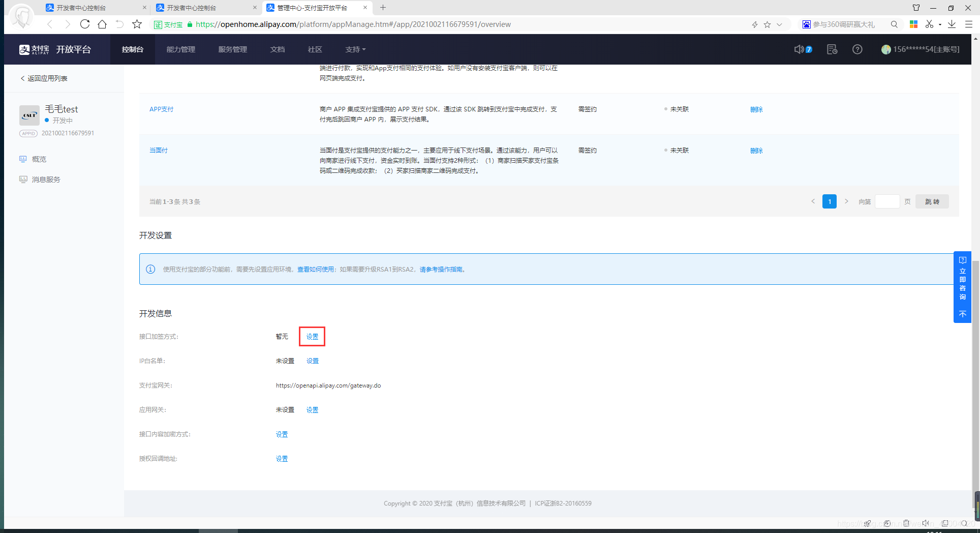The width and height of the screenshot is (980, 533).
Task: Click the 参与360调研赢大礼 search box
Action: click(x=844, y=24)
